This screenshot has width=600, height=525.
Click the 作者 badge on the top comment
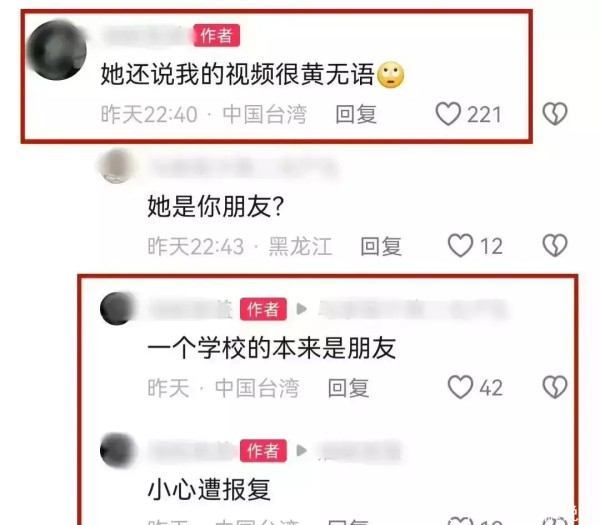pos(217,36)
